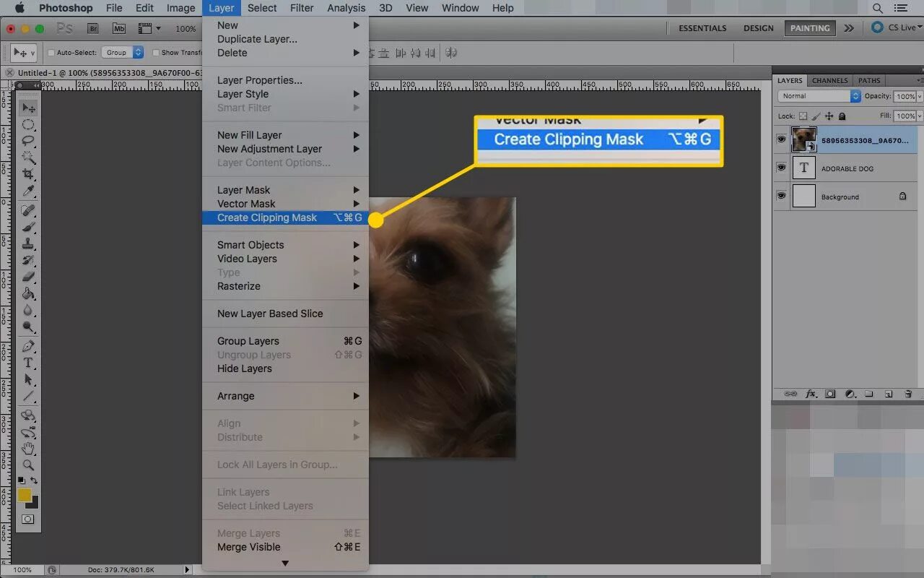Reset default foreground and background colors
Screen dimensions: 924x578
(x=22, y=480)
